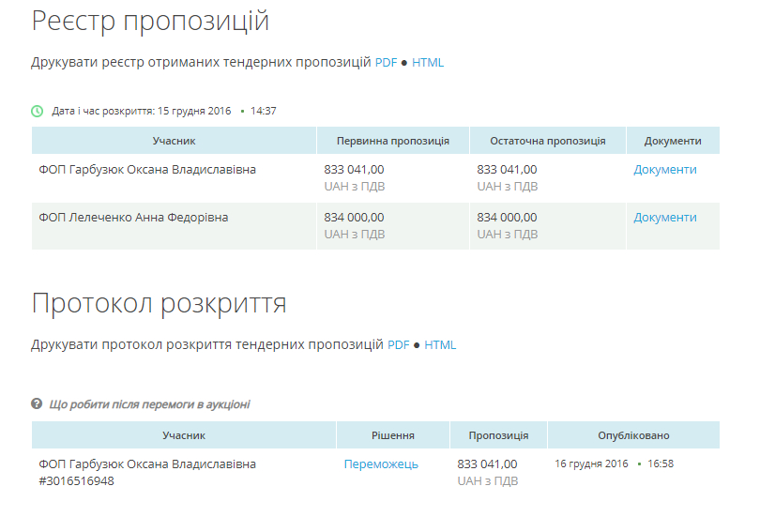
Task: Click the green clock icon beside opening date
Action: click(x=38, y=111)
